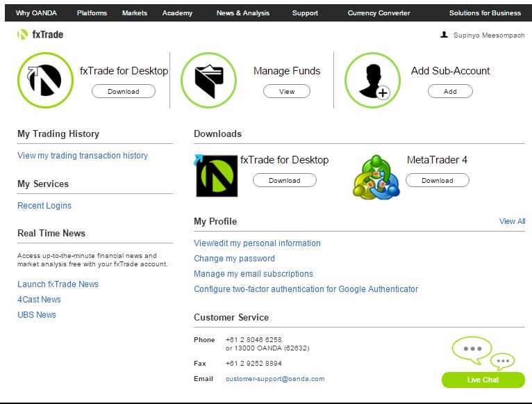This screenshot has height=404, width=532.
Task: Start a Live Chat session
Action: point(483,380)
